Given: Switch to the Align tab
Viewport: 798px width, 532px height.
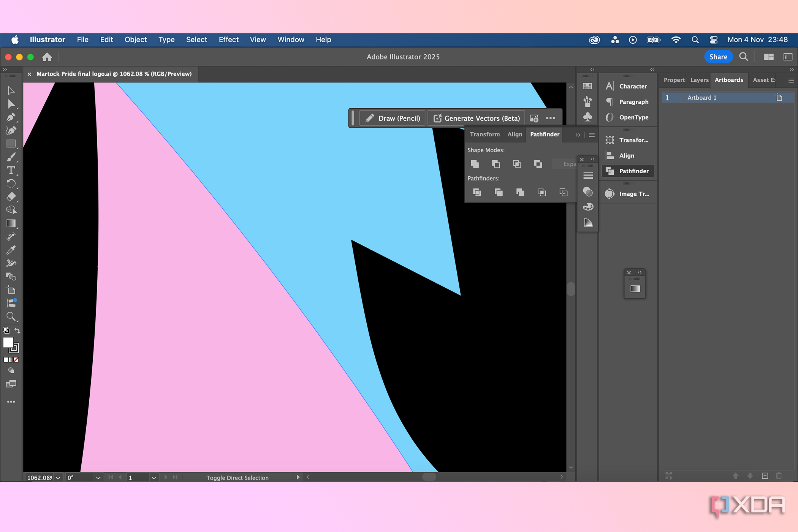Looking at the screenshot, I should pyautogui.click(x=515, y=134).
